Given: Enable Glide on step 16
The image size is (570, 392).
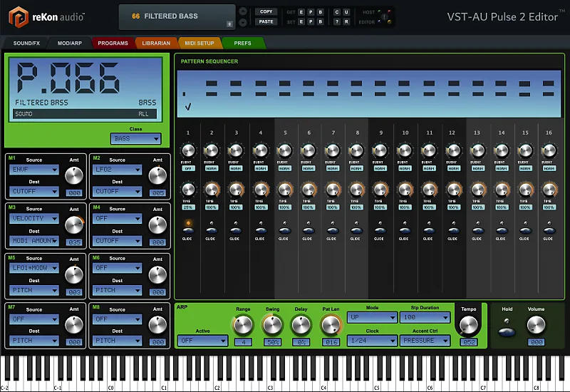Looking at the screenshot, I should coord(549,228).
